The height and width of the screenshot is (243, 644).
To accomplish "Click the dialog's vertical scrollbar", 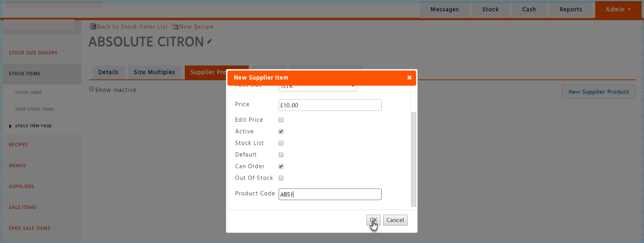I will pyautogui.click(x=413, y=159).
